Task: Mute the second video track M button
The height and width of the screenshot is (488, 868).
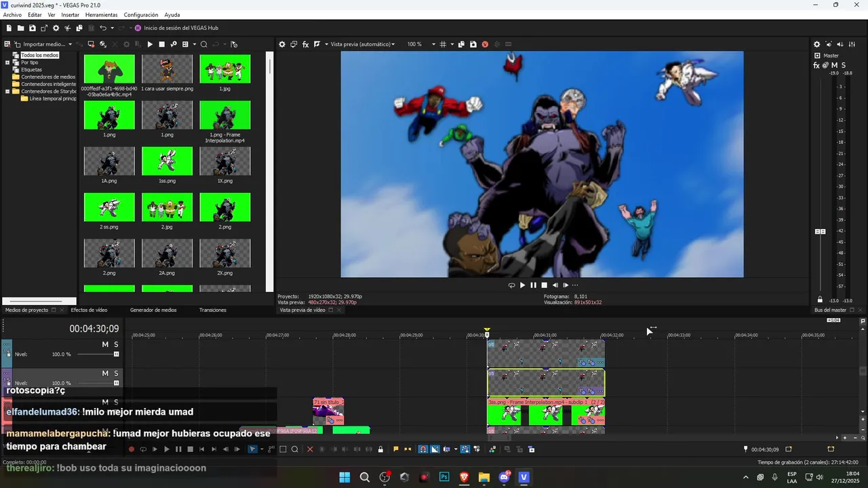Action: [105, 373]
